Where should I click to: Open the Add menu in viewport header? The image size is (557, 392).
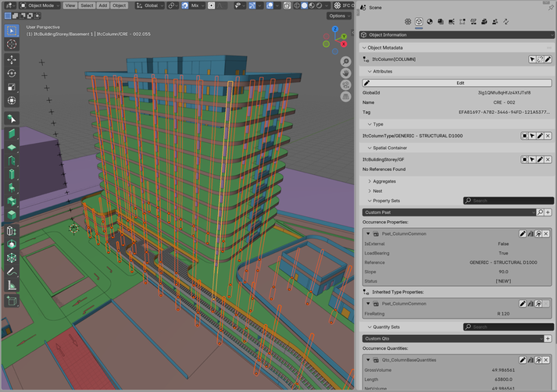coord(102,5)
